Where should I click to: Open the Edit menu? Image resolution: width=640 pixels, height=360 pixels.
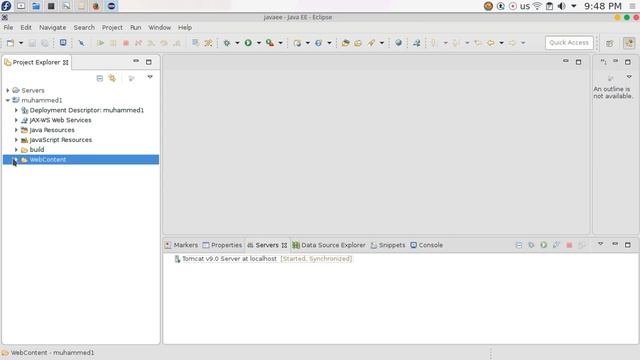[26, 27]
